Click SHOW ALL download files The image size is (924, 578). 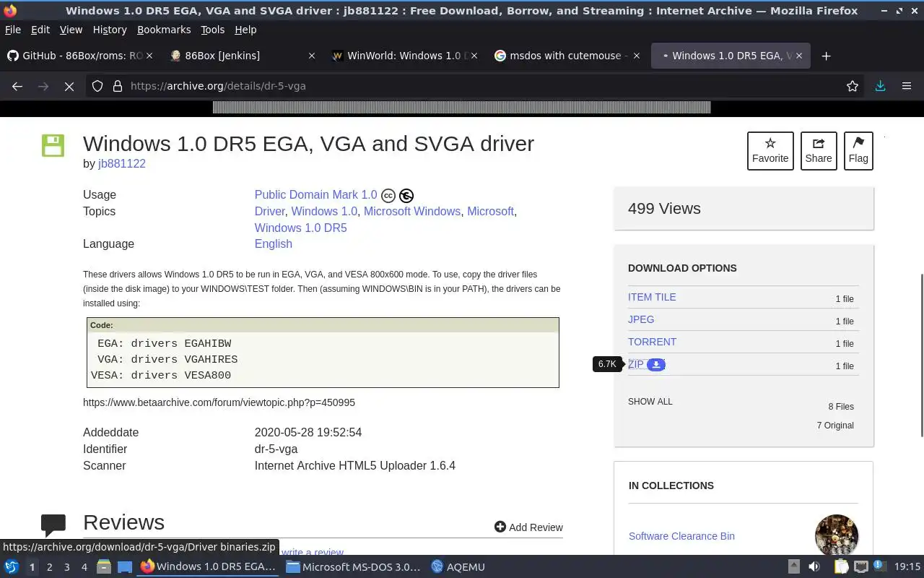650,402
